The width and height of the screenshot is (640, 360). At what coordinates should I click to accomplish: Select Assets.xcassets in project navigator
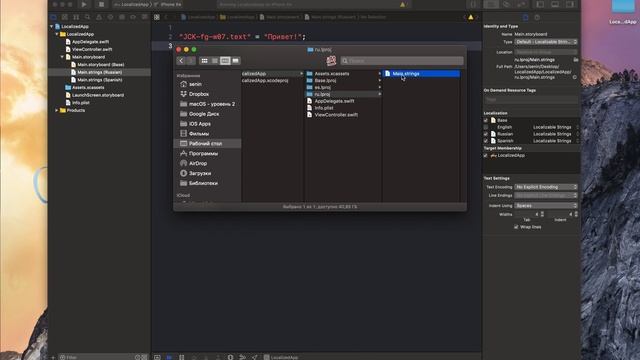[x=88, y=87]
